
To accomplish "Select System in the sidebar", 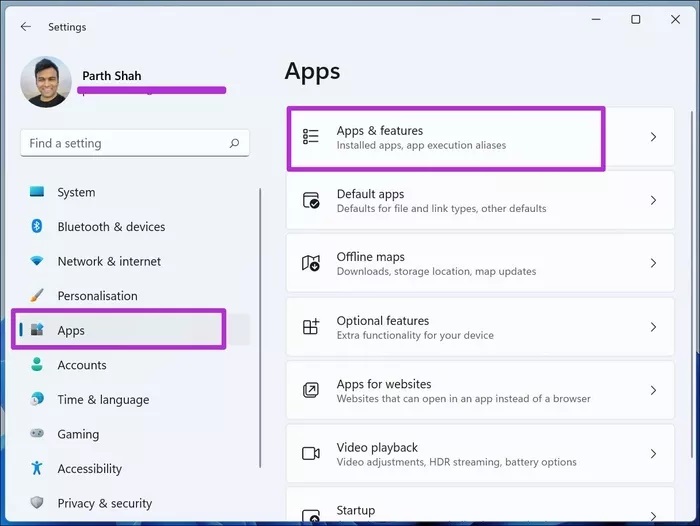I will tap(76, 192).
